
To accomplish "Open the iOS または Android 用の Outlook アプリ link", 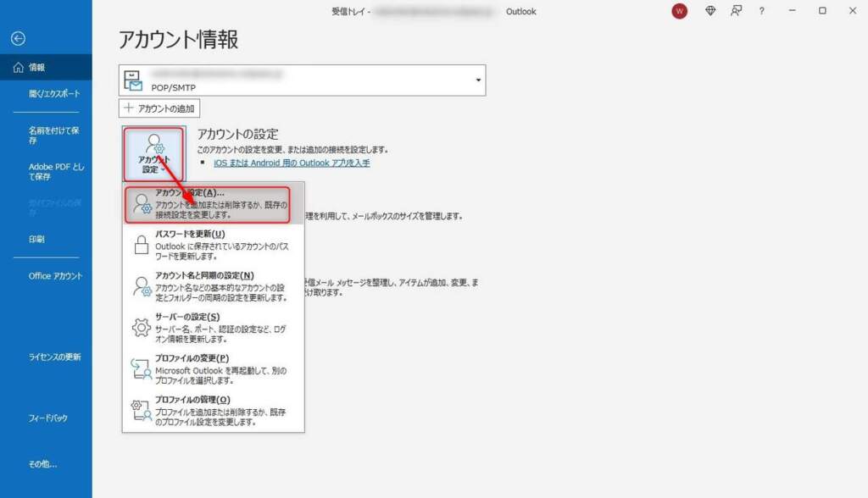I will (x=292, y=163).
